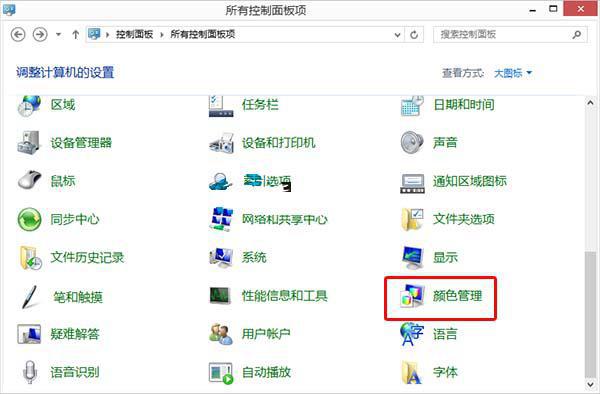This screenshot has width=600, height=394.
Task: Refresh the control panel view
Action: [x=414, y=35]
